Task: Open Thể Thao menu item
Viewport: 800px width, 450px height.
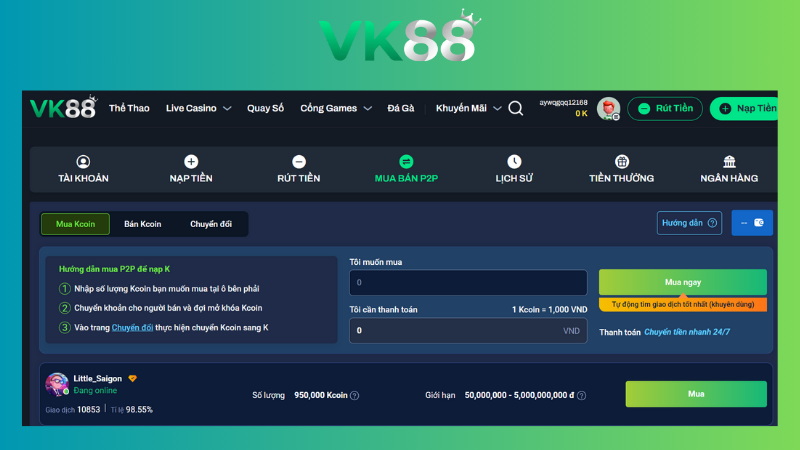Action: coord(129,108)
